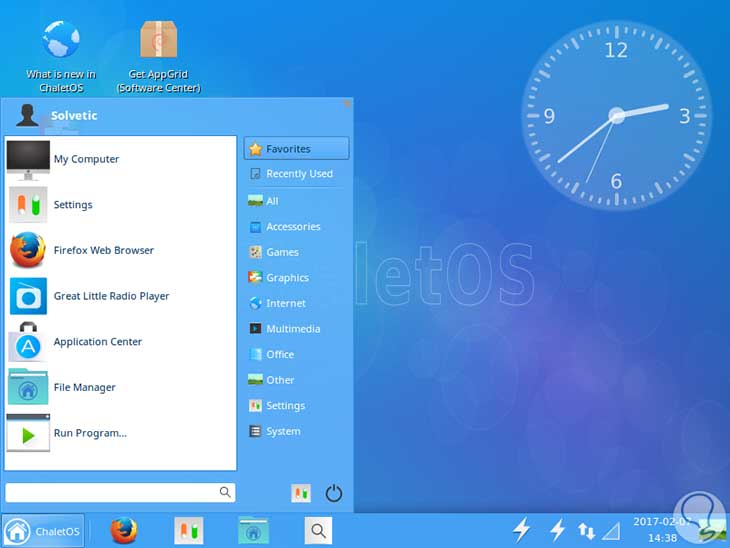Launch Firefox from the taskbar

tap(124, 530)
